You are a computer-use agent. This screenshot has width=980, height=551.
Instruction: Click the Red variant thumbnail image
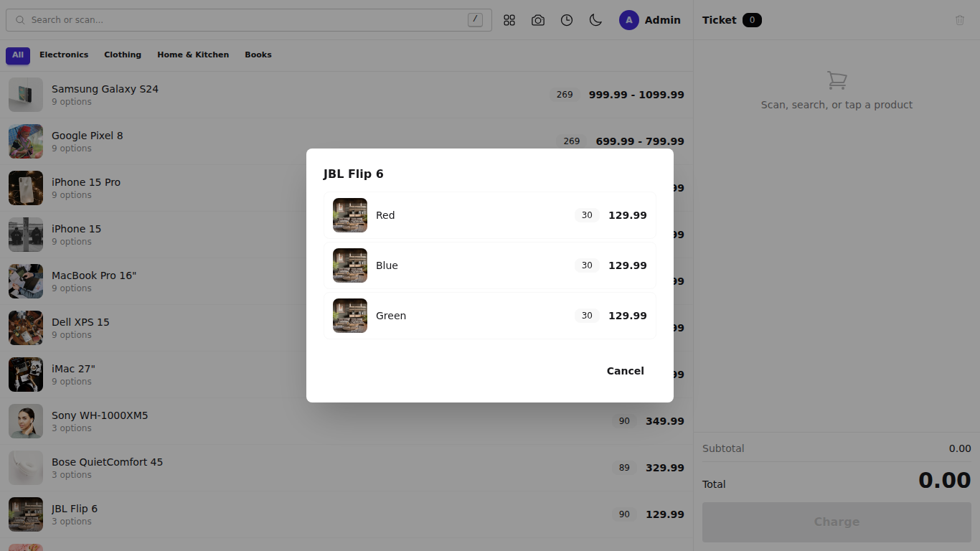click(350, 215)
